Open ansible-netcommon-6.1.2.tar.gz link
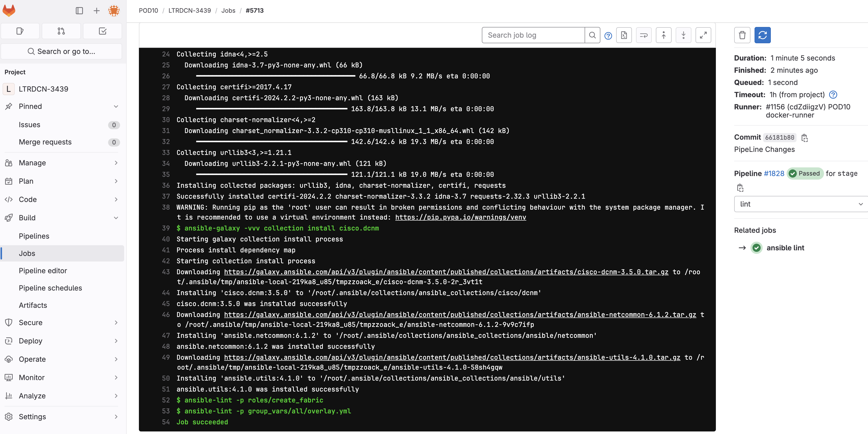Viewport: 868px width, 434px height. click(460, 315)
